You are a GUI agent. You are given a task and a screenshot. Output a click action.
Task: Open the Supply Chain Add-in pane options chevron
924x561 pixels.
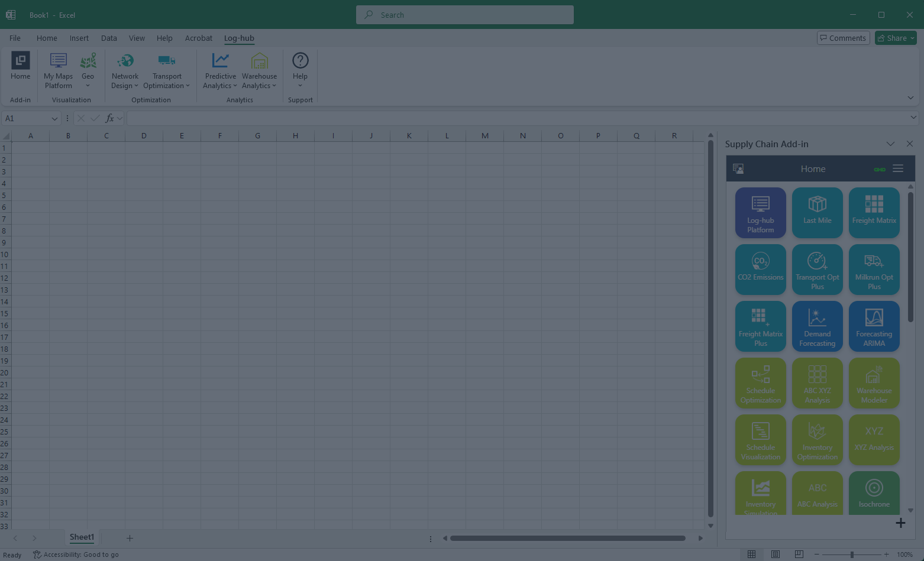[890, 144]
